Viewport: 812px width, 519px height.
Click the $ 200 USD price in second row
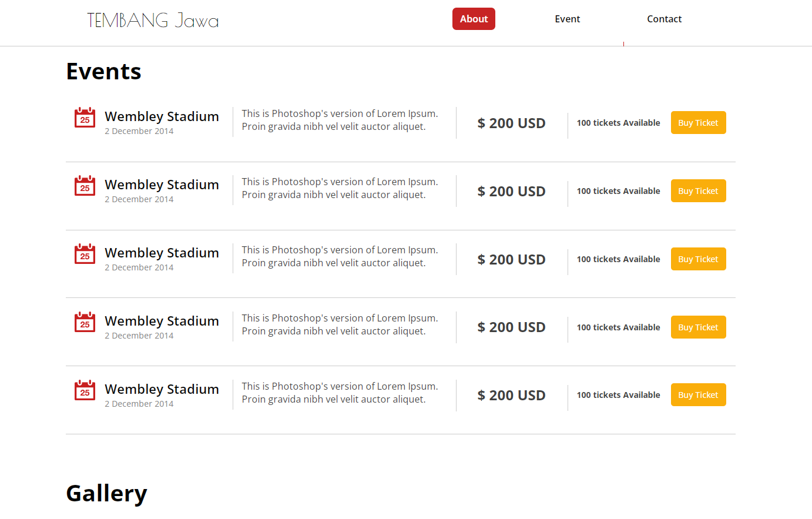point(511,191)
